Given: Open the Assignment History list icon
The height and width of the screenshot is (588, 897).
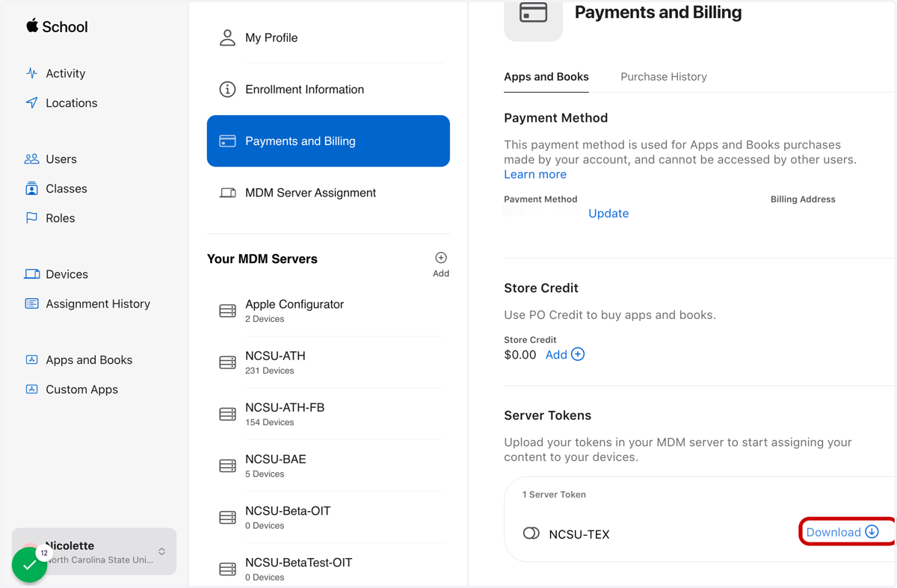Looking at the screenshot, I should [x=31, y=303].
